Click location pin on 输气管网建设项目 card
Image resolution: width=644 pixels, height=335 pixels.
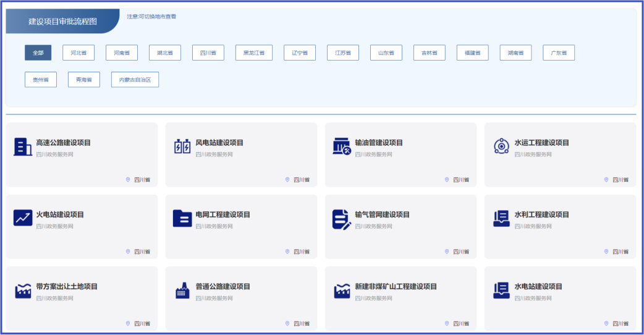tap(447, 252)
